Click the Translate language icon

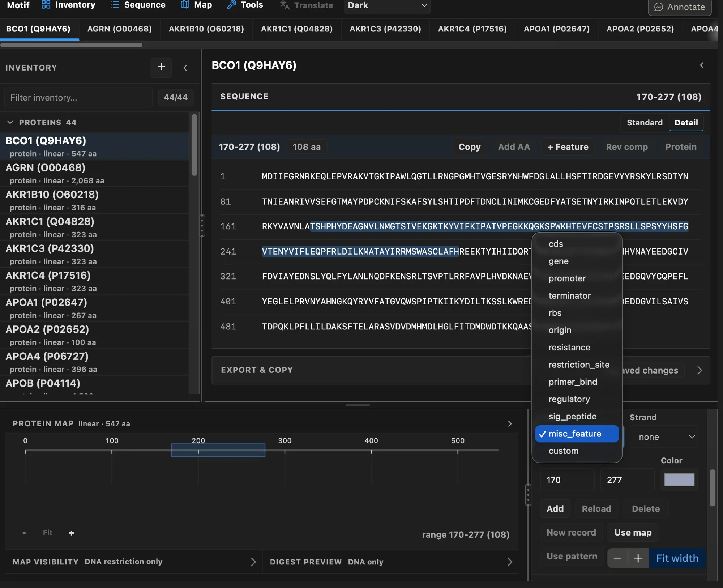tap(285, 5)
